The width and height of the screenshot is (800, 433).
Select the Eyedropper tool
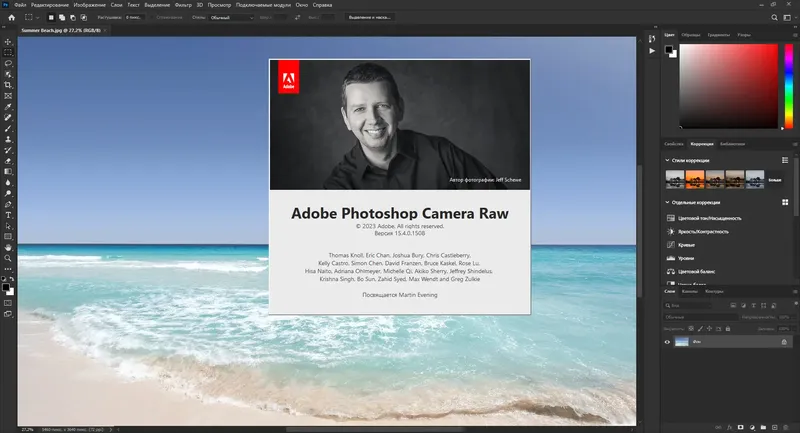tap(8, 106)
